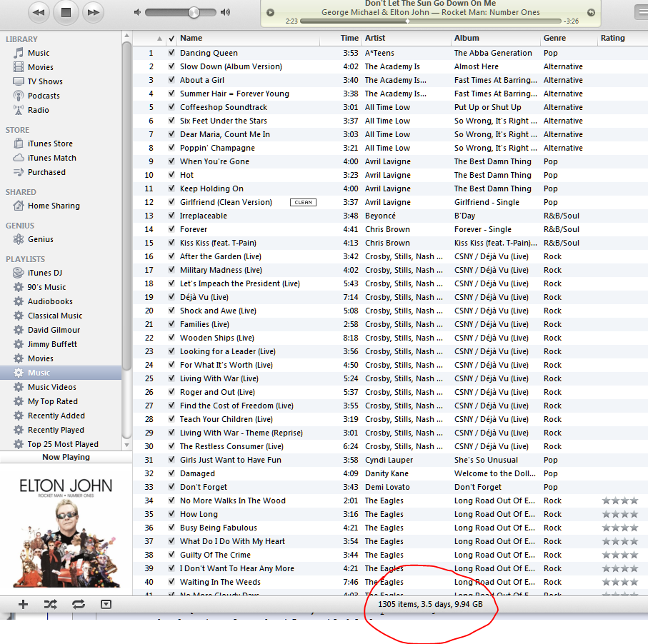
Task: Uncheck Coffeeshop Soundtrack checkbox
Action: (x=171, y=106)
